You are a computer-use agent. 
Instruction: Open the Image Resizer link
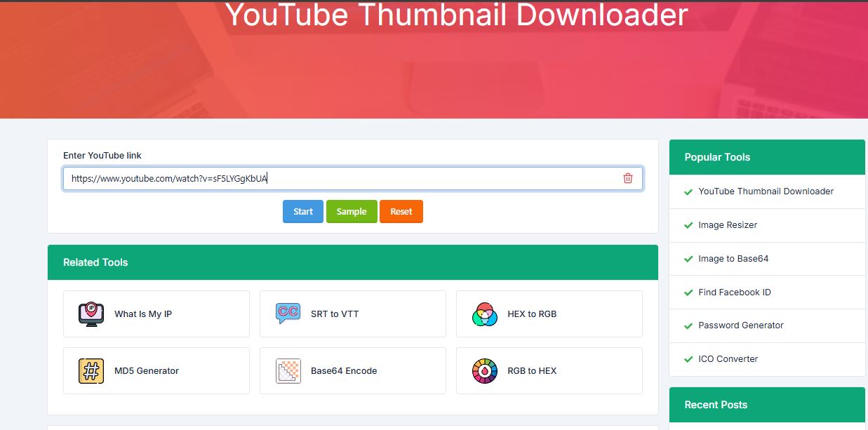click(x=728, y=225)
